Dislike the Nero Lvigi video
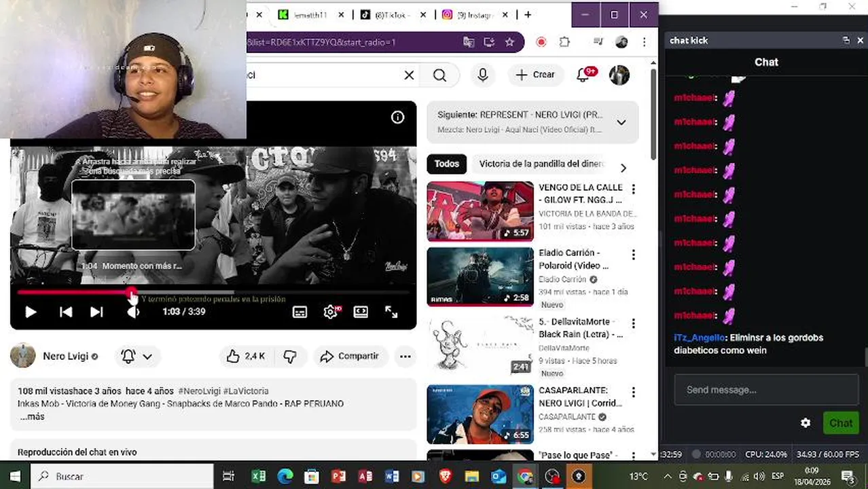 click(290, 356)
